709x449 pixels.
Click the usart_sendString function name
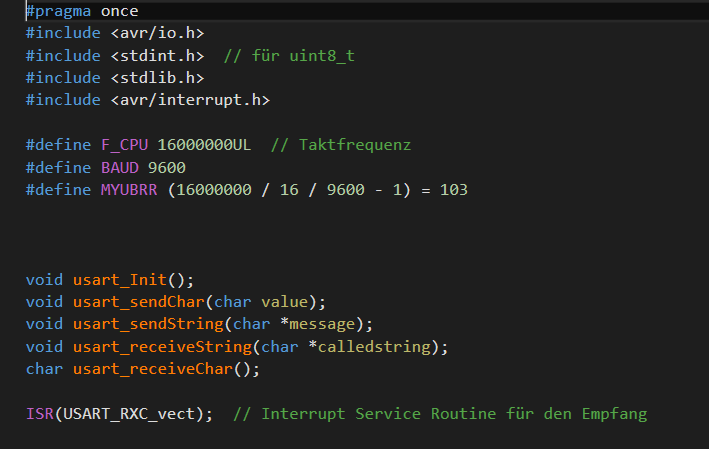pos(148,324)
